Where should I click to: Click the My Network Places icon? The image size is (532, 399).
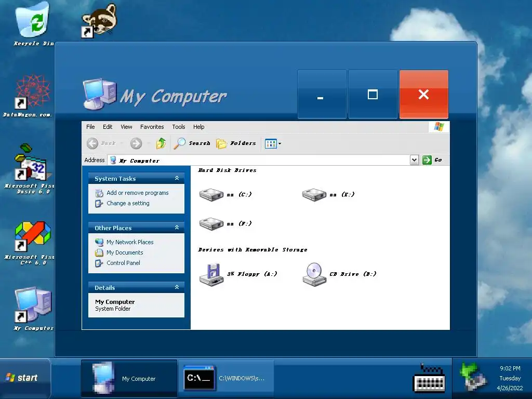point(99,242)
